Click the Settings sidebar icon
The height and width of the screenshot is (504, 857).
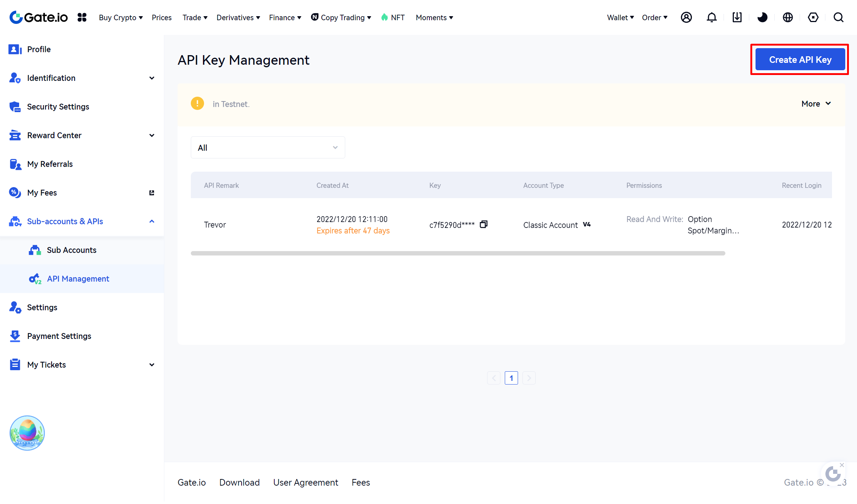(15, 307)
